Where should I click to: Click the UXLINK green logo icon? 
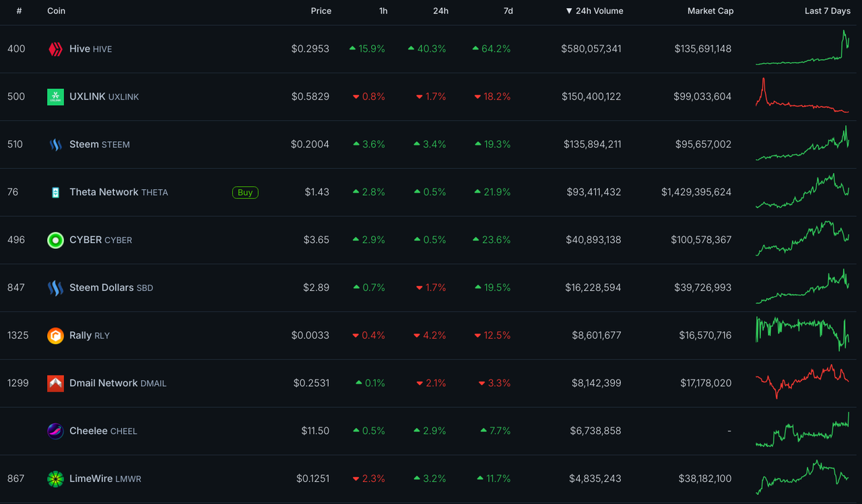55,97
